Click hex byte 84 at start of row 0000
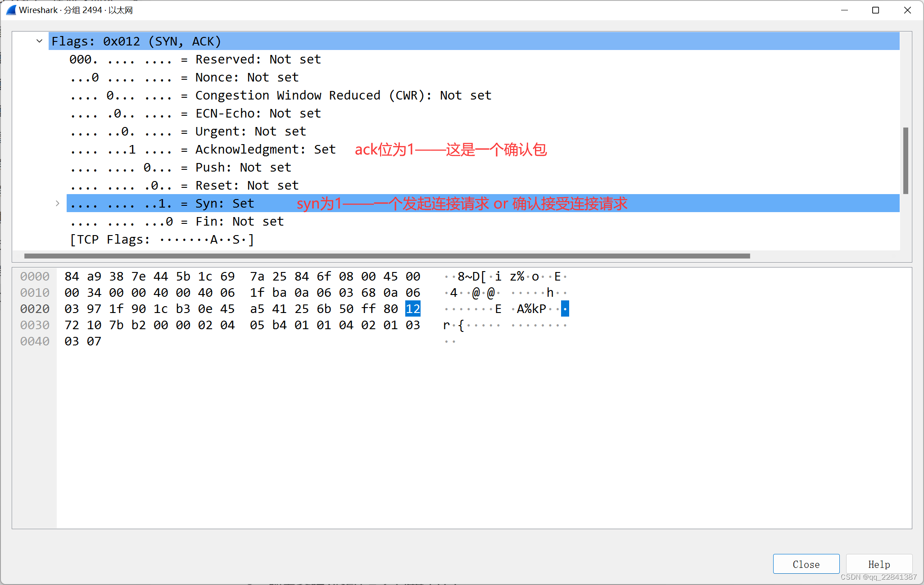Screen dimensions: 924x585 (x=72, y=277)
